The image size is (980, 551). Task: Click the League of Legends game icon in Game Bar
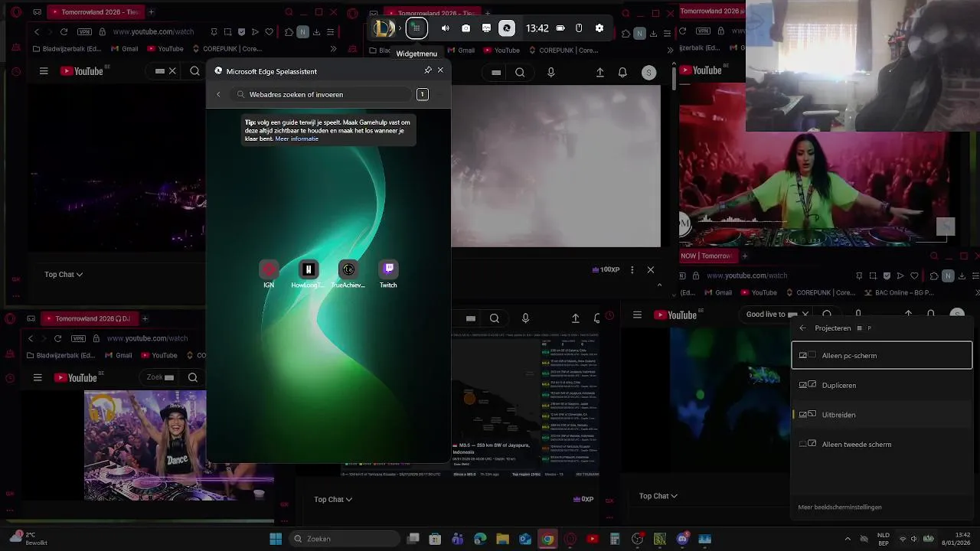point(384,28)
